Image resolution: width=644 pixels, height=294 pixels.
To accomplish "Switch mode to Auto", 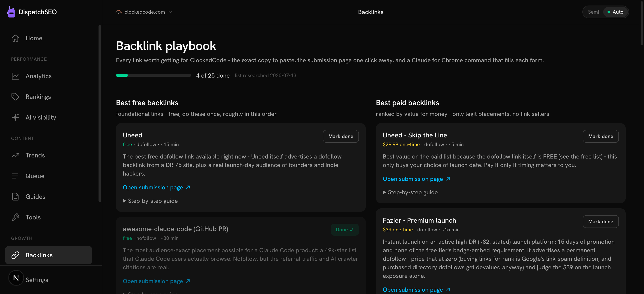I will (x=615, y=12).
